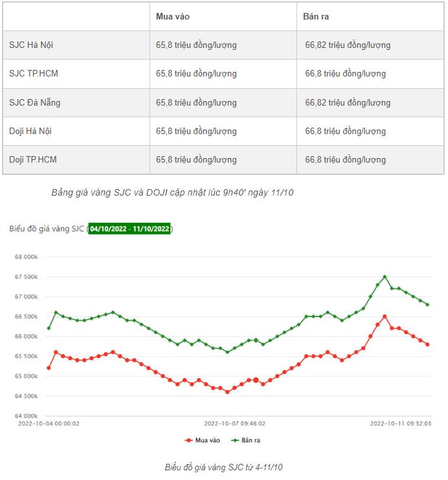This screenshot has height=480, width=448.
Task: Click the 68 000k y-axis label
Action: tap(26, 257)
